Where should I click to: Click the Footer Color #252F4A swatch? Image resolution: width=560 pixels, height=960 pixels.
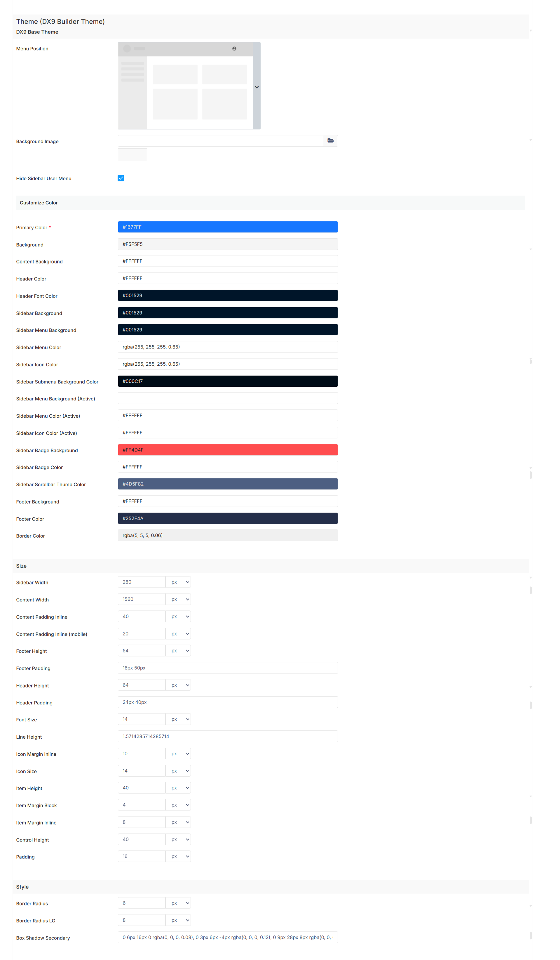228,518
